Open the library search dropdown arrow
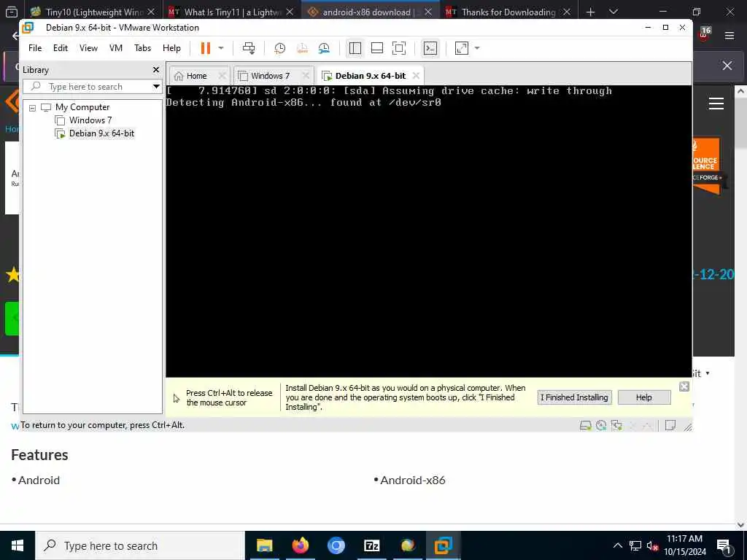The width and height of the screenshot is (747, 560). coord(156,87)
